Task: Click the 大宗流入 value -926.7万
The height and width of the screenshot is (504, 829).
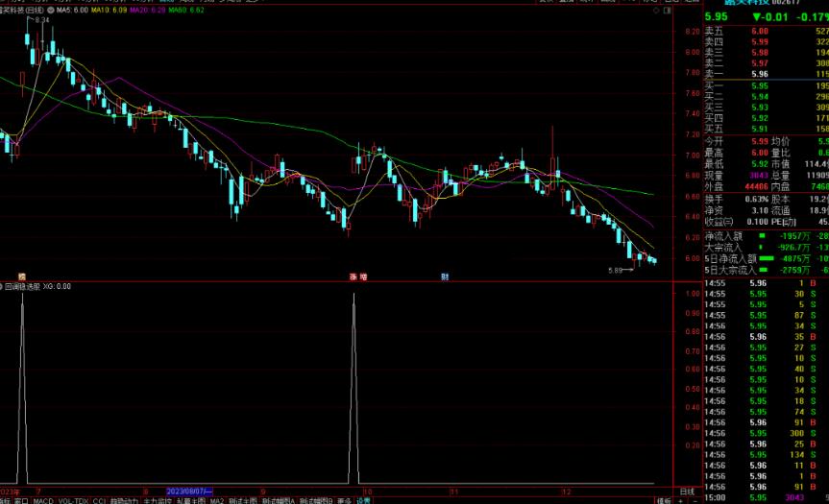Action: click(x=794, y=248)
